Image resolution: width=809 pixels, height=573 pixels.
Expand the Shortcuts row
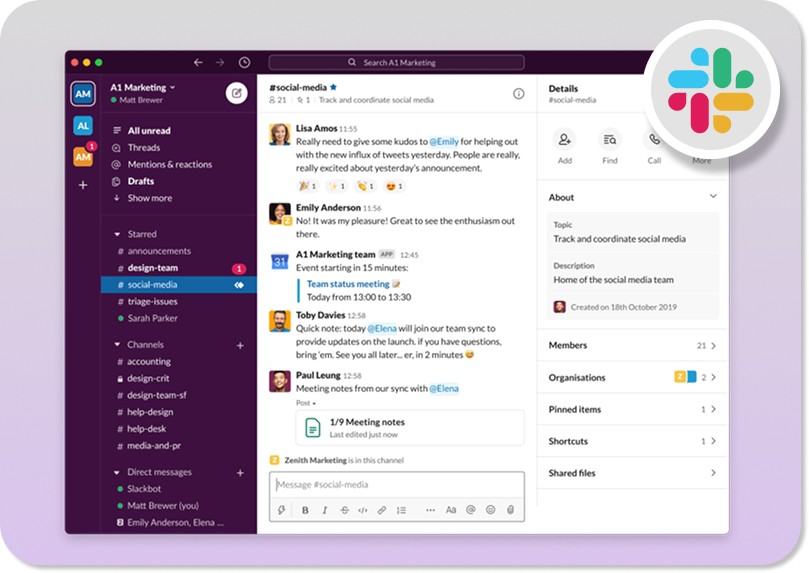click(x=632, y=441)
